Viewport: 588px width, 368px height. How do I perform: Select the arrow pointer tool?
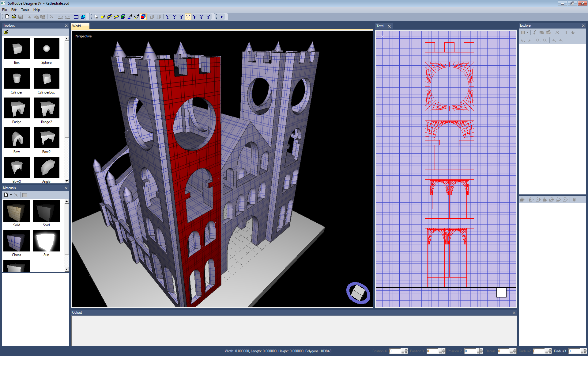pos(96,17)
